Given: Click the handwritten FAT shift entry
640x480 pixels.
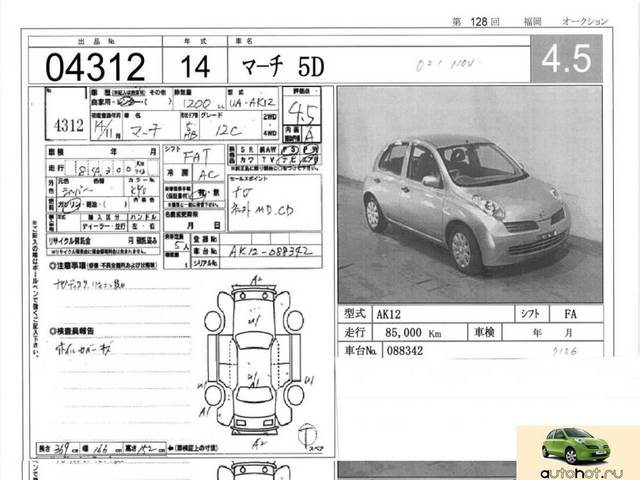Looking at the screenshot, I should (x=197, y=156).
